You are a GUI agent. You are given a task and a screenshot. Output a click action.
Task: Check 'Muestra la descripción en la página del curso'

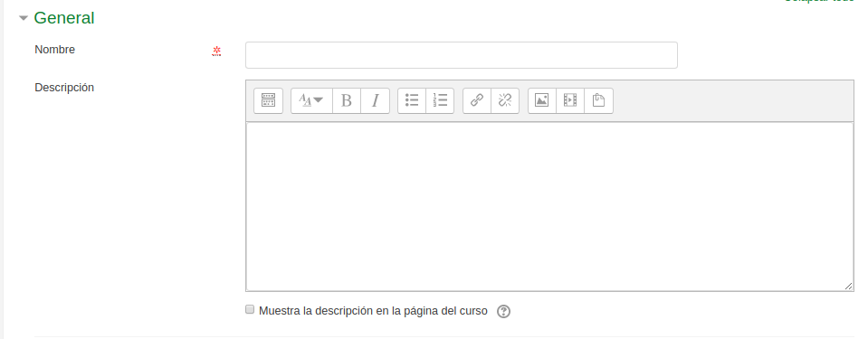tap(250, 310)
